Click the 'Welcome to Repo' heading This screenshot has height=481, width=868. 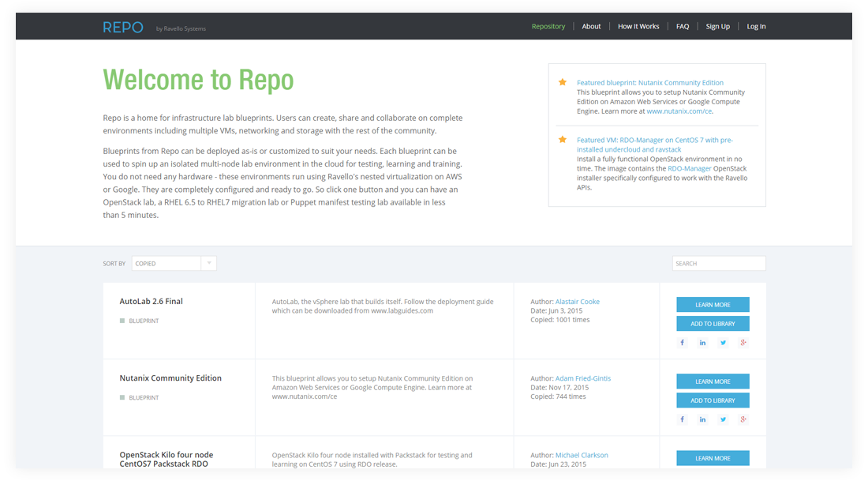tap(198, 80)
